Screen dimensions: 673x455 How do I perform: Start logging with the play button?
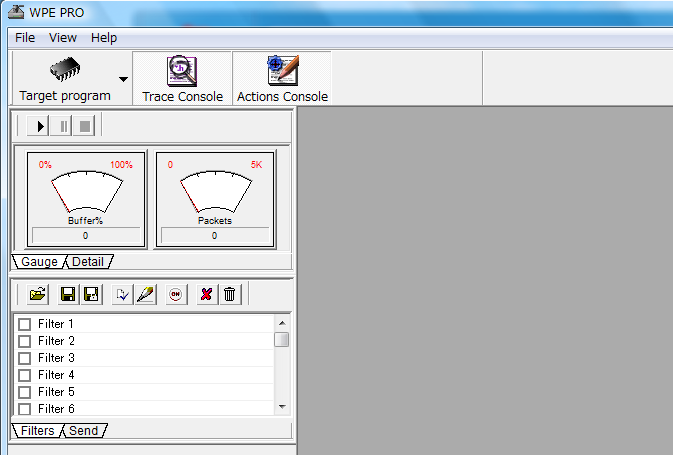41,126
